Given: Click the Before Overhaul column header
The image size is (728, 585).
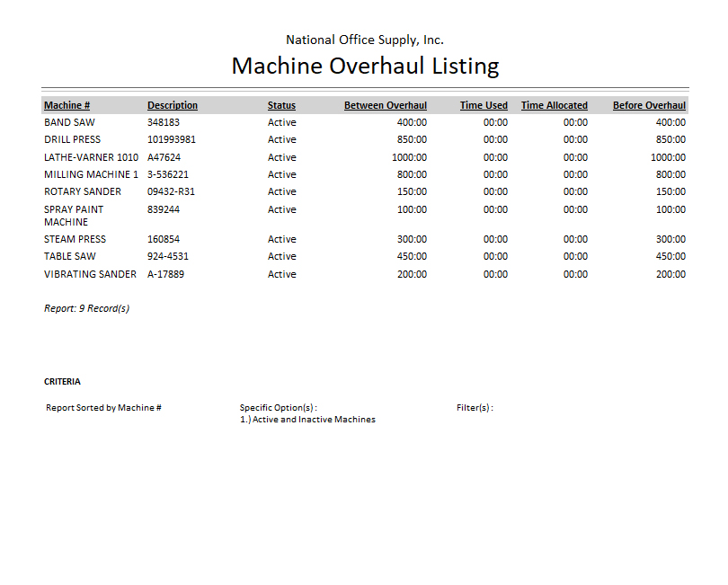Looking at the screenshot, I should click(649, 105).
